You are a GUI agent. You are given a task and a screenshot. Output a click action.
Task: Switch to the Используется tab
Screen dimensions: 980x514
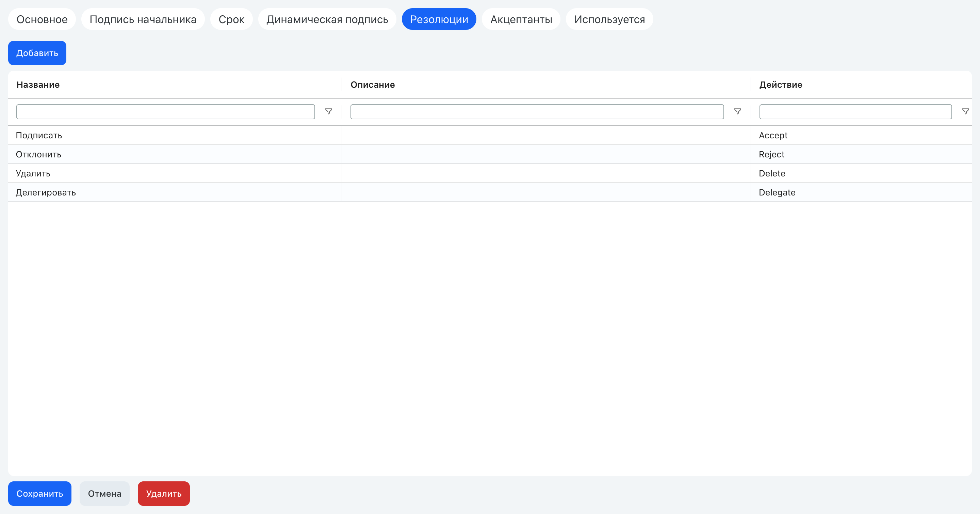609,19
